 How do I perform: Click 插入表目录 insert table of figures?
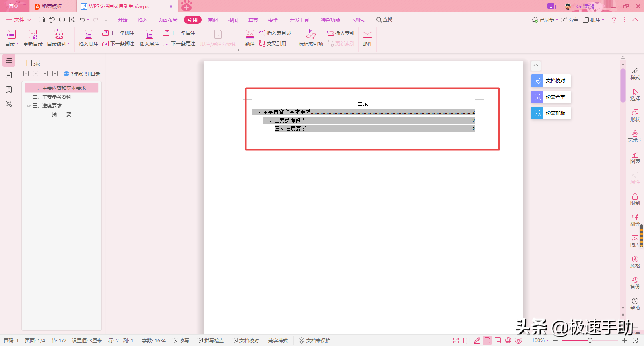[x=275, y=33]
